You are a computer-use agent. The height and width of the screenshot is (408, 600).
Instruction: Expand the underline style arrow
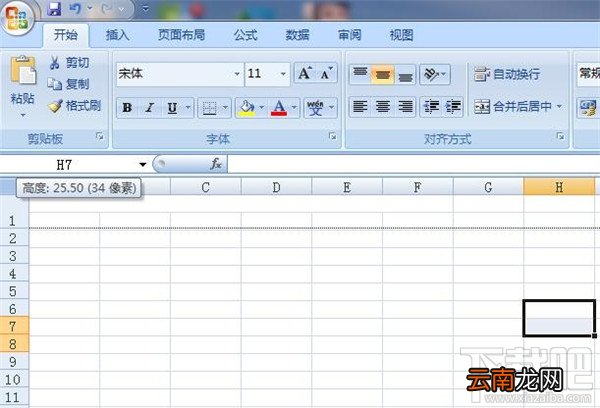coord(188,108)
